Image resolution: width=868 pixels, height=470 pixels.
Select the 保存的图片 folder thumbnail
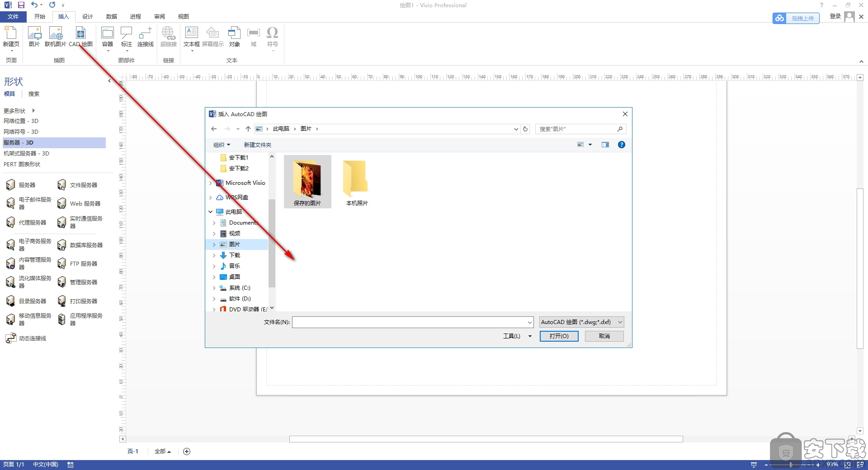pyautogui.click(x=307, y=182)
